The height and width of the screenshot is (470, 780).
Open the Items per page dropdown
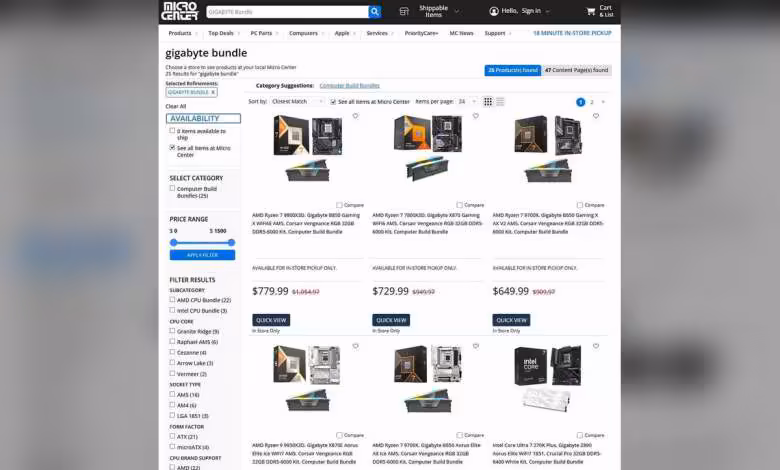pyautogui.click(x=467, y=101)
